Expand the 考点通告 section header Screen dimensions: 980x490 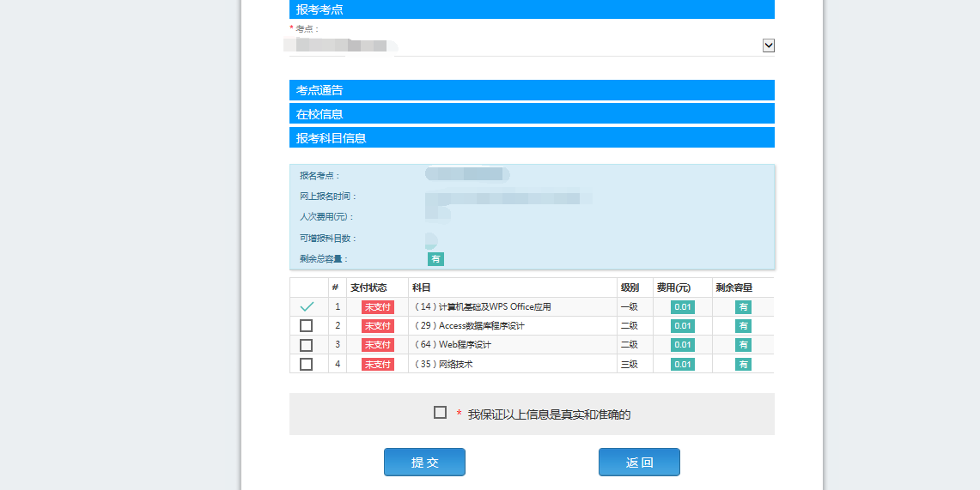point(532,90)
